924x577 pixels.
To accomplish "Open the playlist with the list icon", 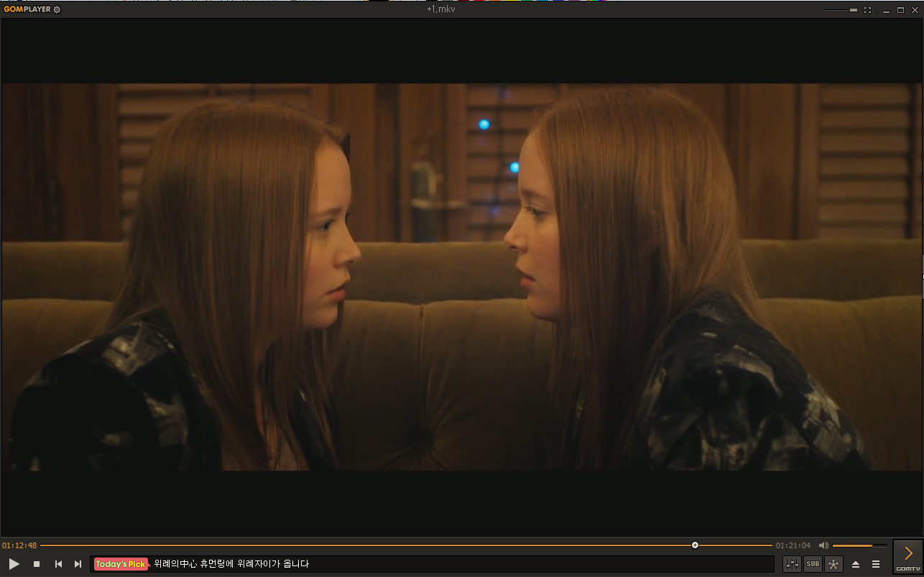I will (876, 564).
